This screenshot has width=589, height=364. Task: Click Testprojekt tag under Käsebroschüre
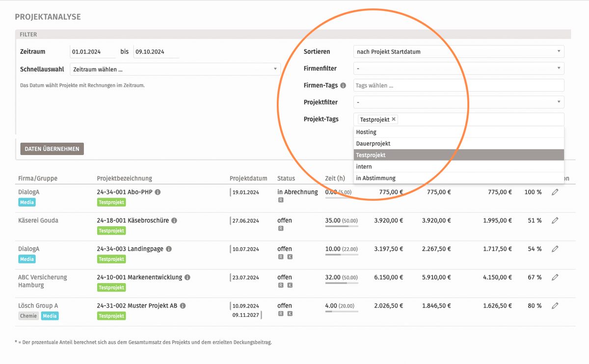click(x=111, y=231)
